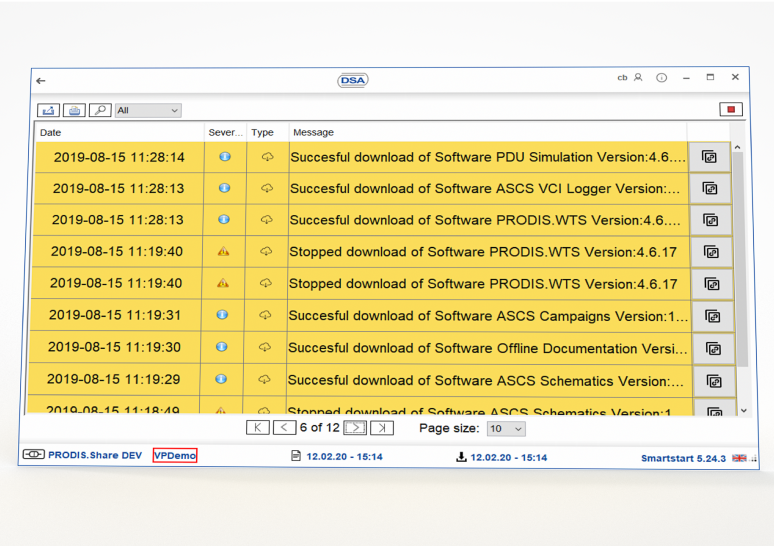
Task: Click the print toolbar icon
Action: coord(74,110)
